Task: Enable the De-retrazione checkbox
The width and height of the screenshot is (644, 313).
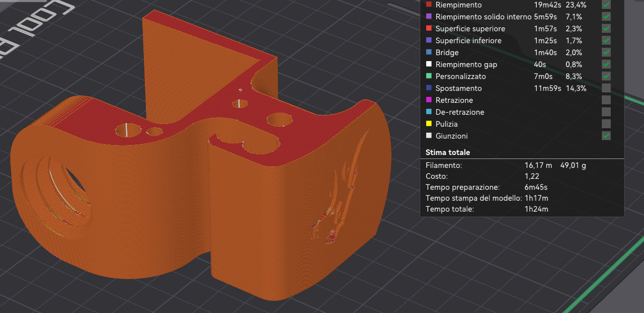Action: 606,112
